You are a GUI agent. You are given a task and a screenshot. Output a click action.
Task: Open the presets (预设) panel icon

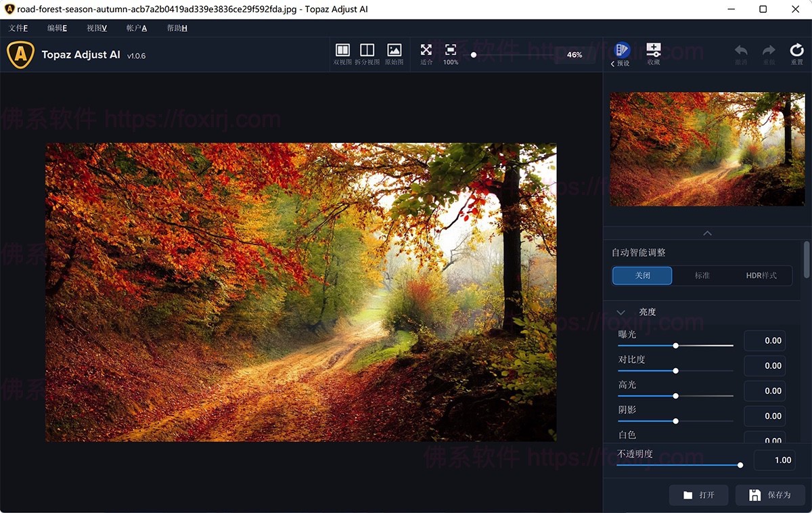[621, 51]
